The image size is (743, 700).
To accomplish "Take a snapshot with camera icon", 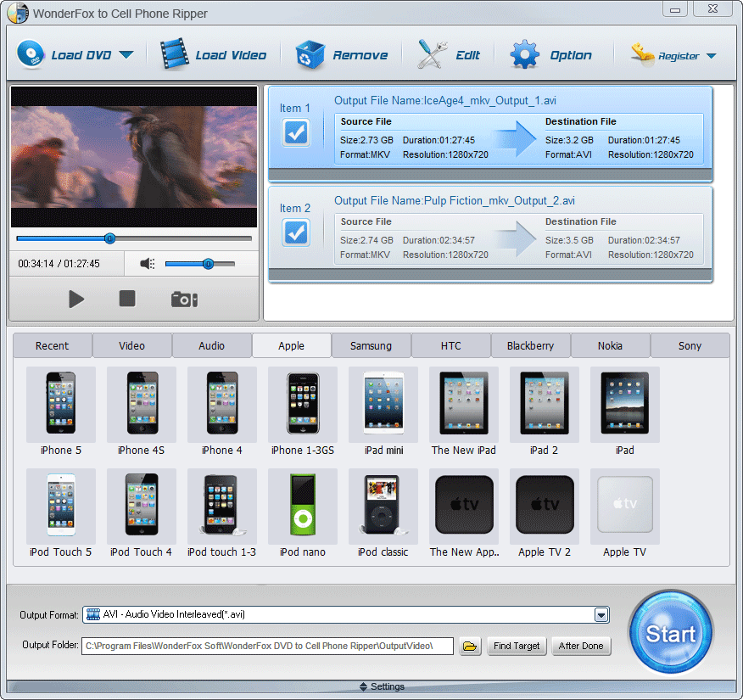I will click(x=184, y=300).
